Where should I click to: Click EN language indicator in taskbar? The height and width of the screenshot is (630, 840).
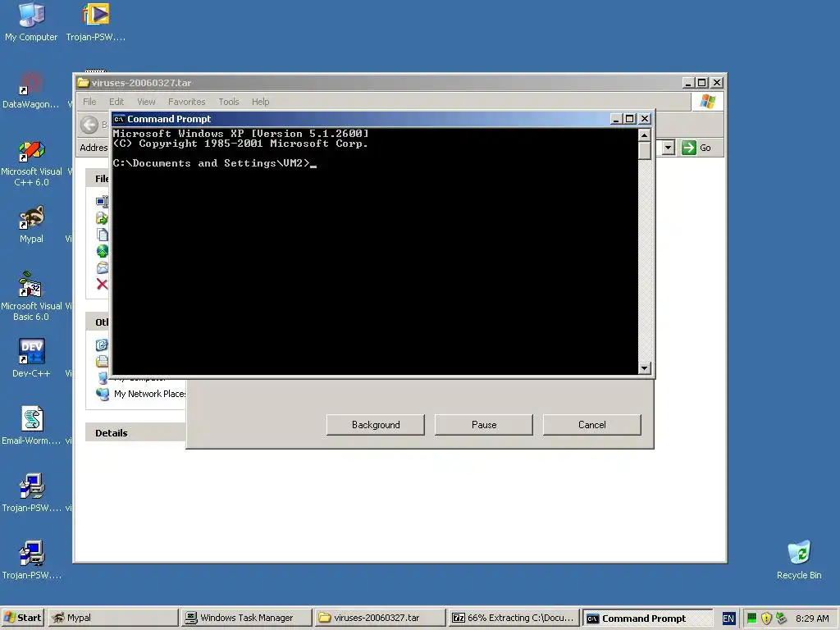[x=728, y=619]
